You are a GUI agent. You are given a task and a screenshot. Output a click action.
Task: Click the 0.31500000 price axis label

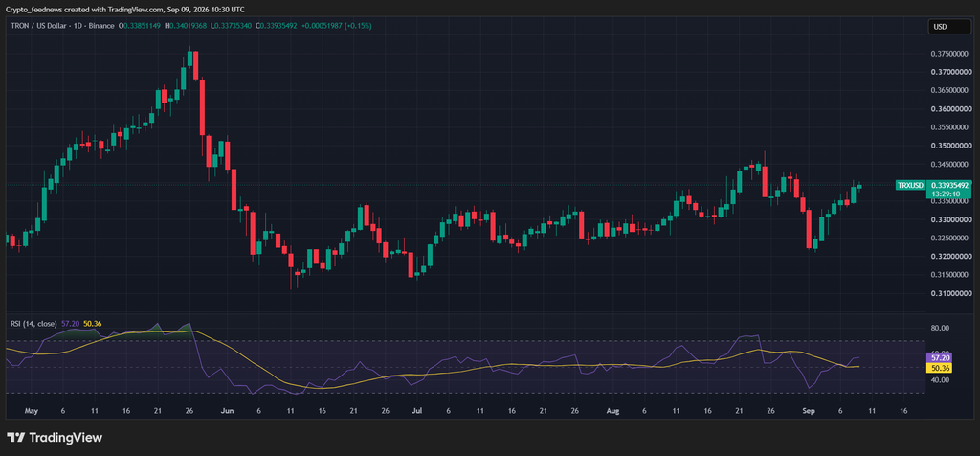click(x=951, y=275)
